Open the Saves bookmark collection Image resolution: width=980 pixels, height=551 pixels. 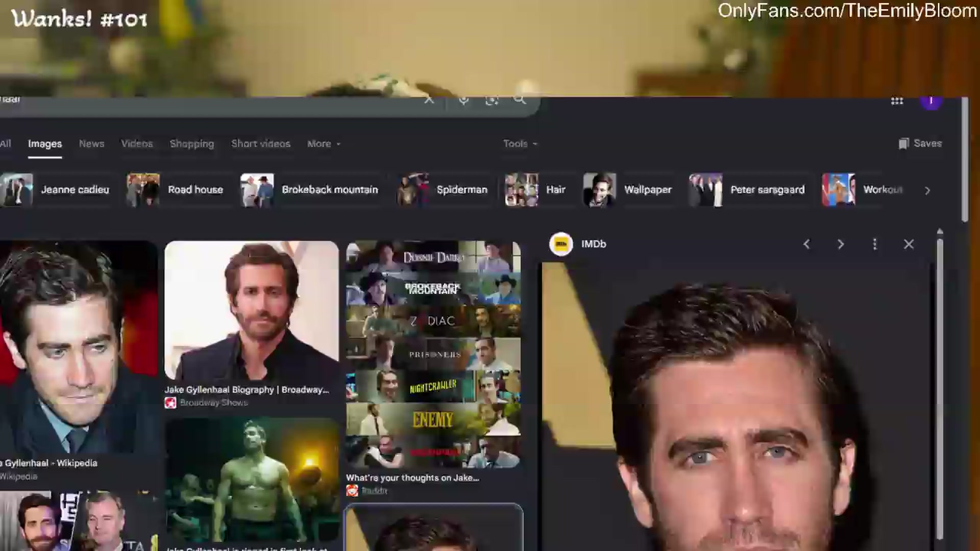coord(920,143)
